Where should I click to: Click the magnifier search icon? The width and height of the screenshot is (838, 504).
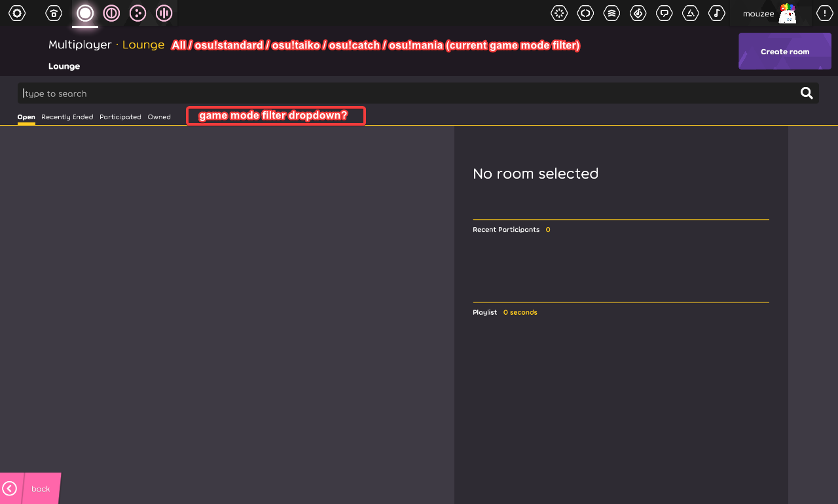(x=807, y=93)
